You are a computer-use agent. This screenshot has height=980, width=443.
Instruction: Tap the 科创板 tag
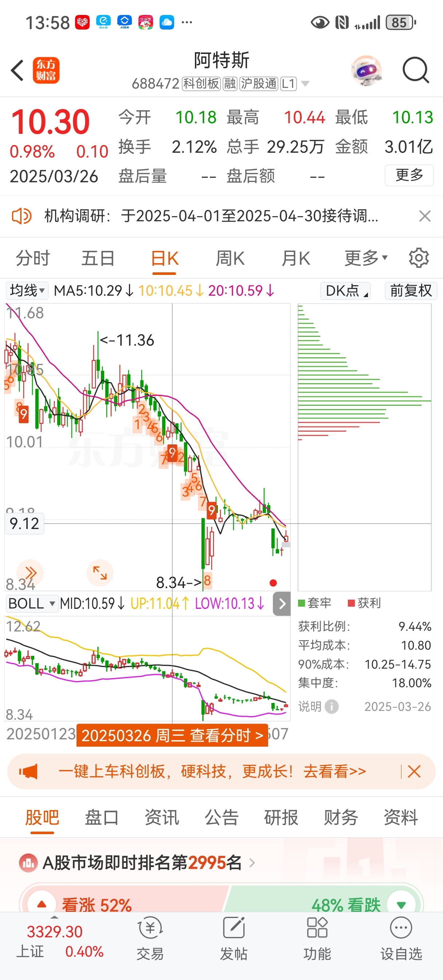click(201, 83)
